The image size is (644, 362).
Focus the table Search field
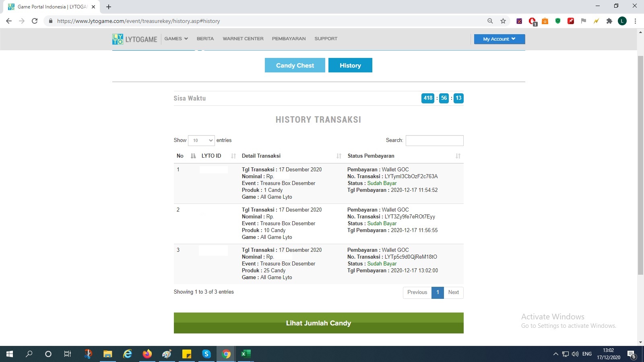tap(435, 140)
